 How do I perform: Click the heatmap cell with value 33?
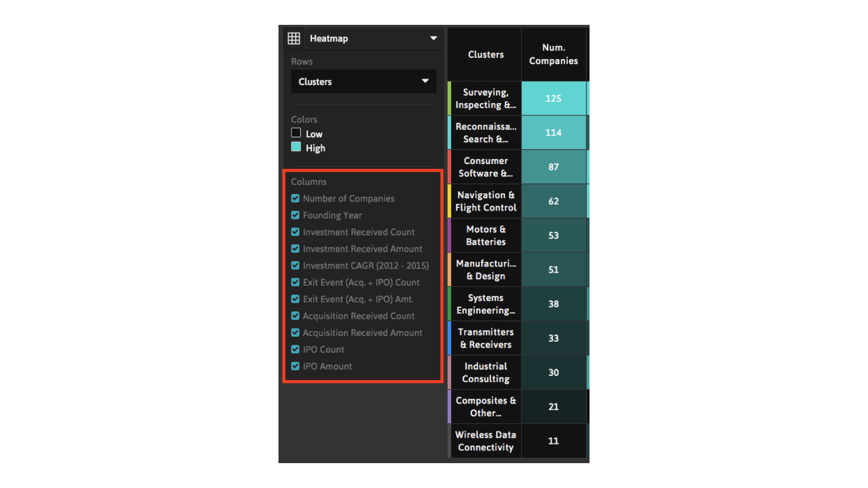coord(553,338)
